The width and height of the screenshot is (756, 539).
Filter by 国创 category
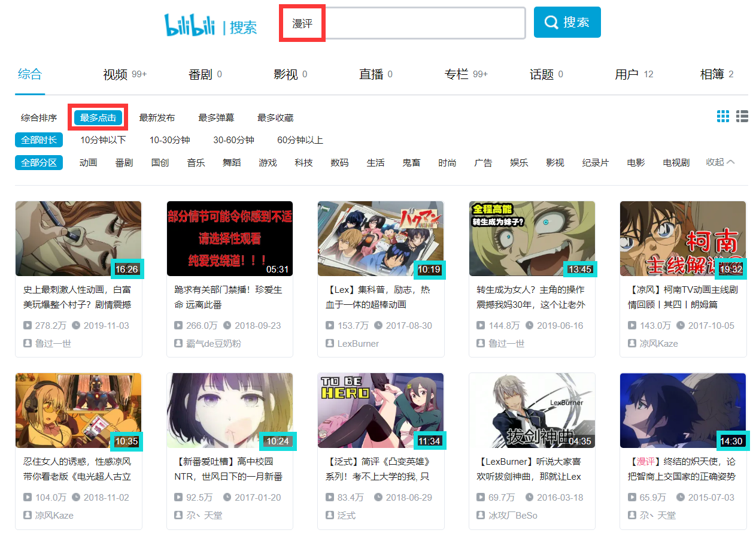pos(160,162)
